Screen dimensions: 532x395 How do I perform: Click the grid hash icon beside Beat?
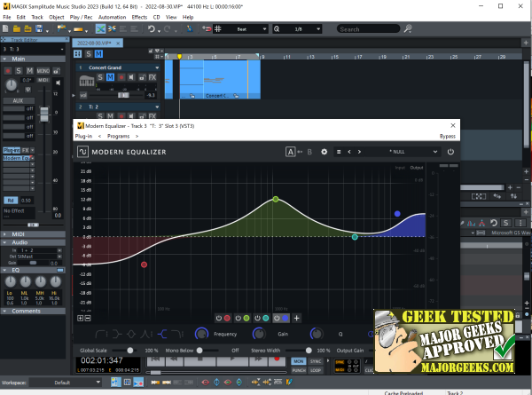[x=218, y=29]
